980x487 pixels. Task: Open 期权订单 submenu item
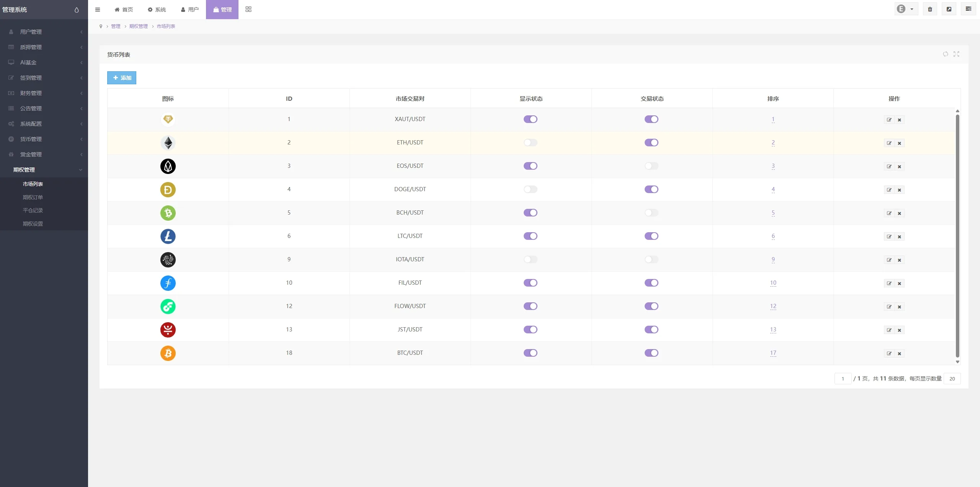click(33, 197)
